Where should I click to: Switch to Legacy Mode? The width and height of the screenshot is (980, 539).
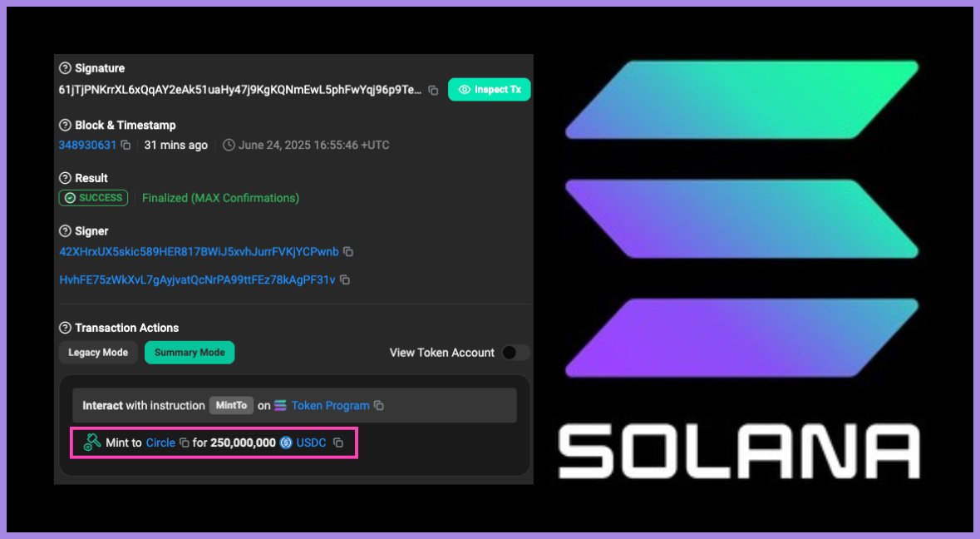[98, 353]
